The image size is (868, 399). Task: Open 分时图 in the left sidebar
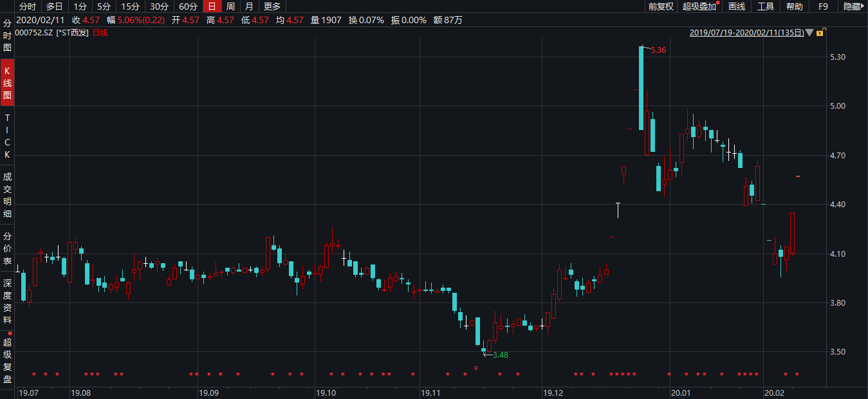[8, 35]
